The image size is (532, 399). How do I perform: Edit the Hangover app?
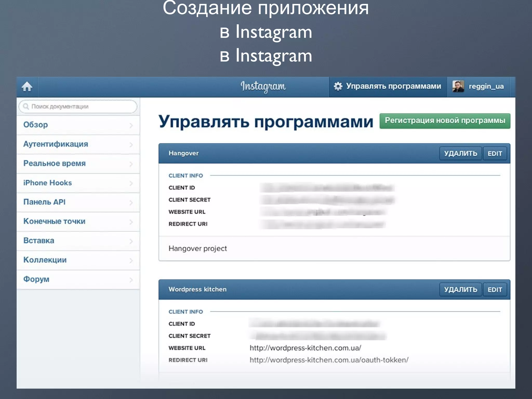(495, 154)
